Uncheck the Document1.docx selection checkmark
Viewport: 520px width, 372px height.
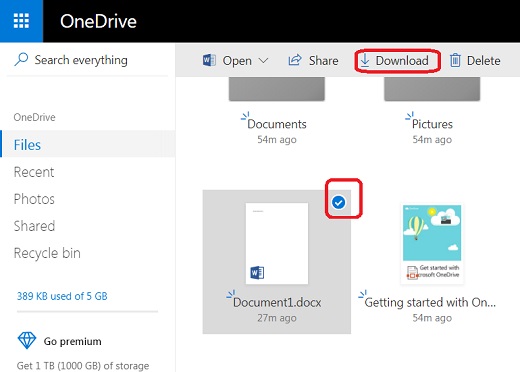point(339,202)
